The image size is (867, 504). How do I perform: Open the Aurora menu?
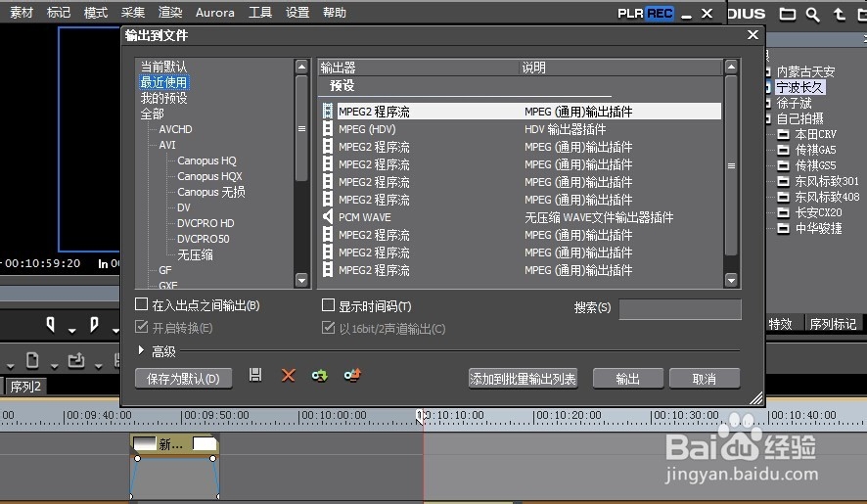click(215, 12)
